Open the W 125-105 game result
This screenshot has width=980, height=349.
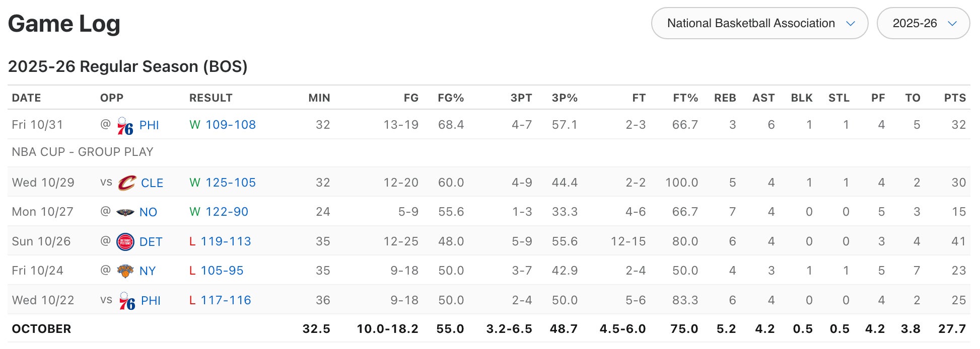click(230, 183)
